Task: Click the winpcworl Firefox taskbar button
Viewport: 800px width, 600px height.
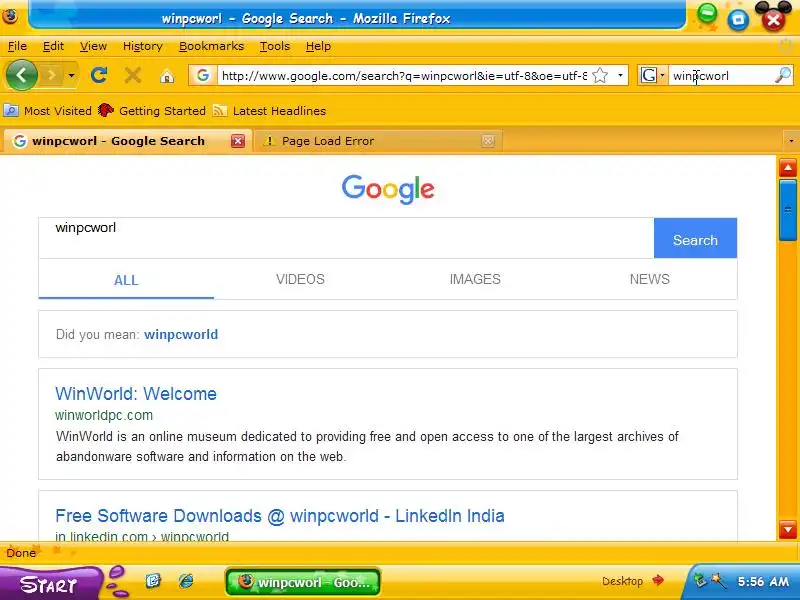Action: [x=303, y=582]
